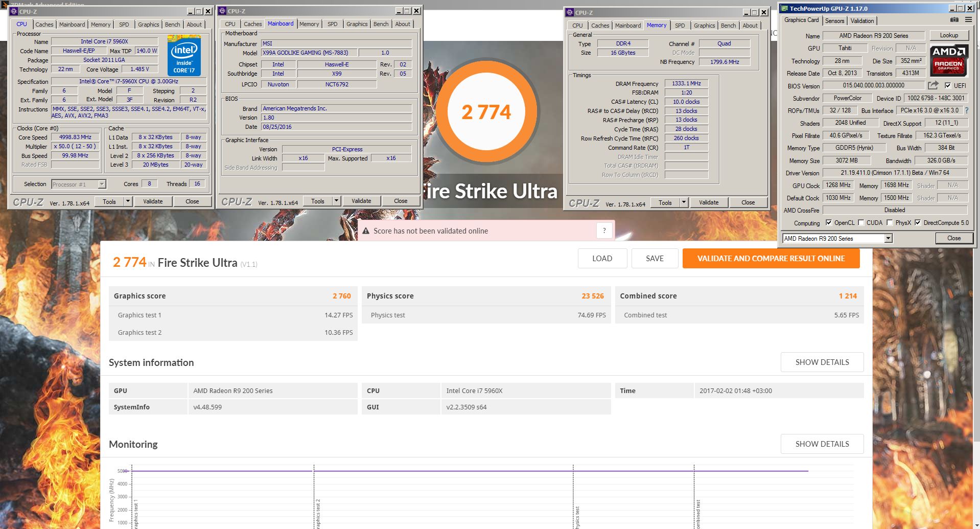Open Tools dropdown arrow in CPU-Z CPU window
This screenshot has width=980, height=529.
click(128, 201)
